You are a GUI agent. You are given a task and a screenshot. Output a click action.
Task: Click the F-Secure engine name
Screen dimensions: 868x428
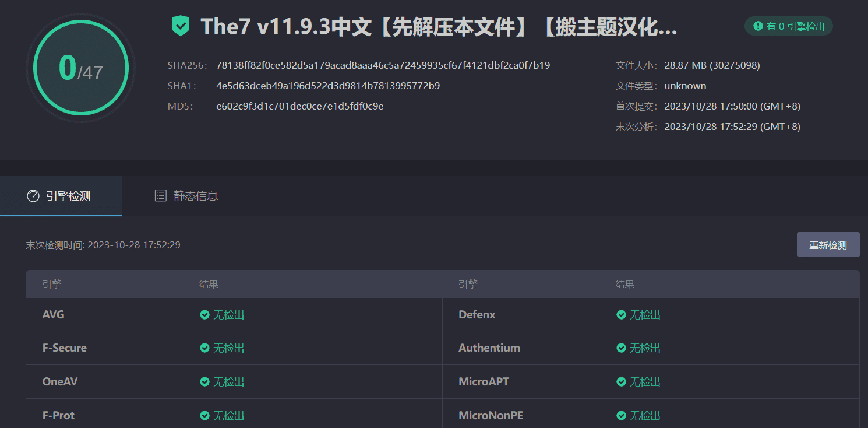tap(65, 348)
